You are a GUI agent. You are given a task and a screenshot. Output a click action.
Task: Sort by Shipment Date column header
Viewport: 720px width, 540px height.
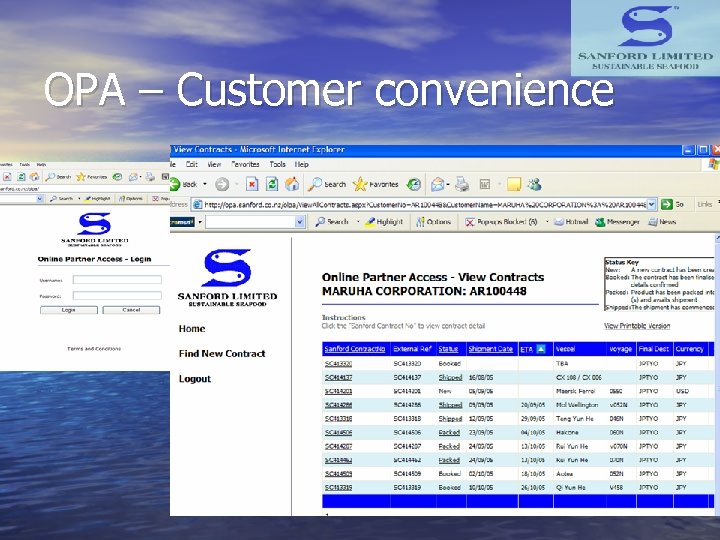pos(490,349)
